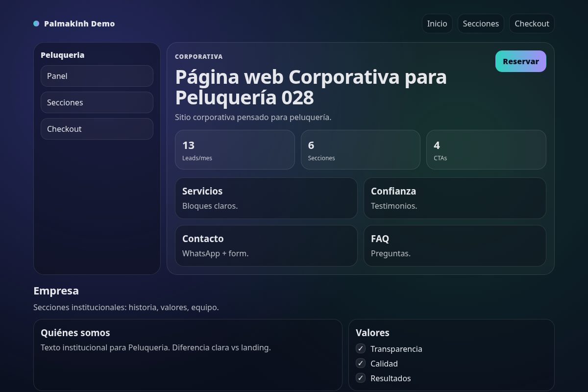The image size is (588, 392).
Task: Click the Resultados checkmark icon
Action: pos(360,378)
